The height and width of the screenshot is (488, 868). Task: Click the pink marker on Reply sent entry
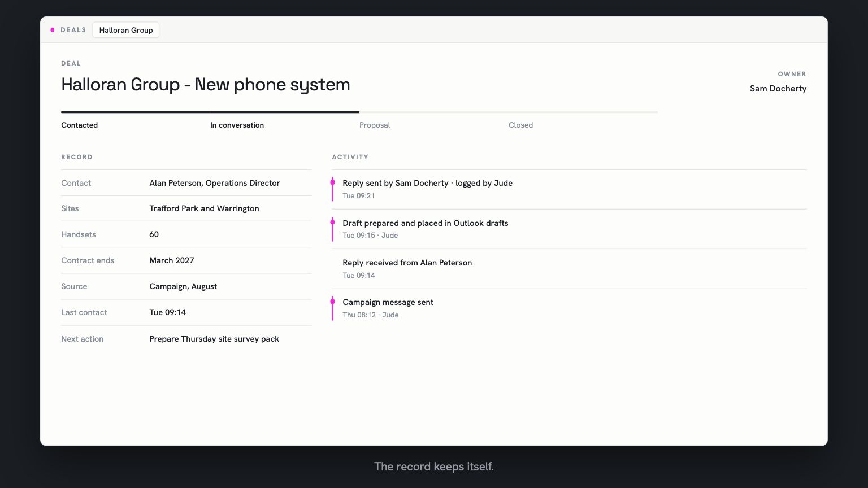[x=332, y=182]
